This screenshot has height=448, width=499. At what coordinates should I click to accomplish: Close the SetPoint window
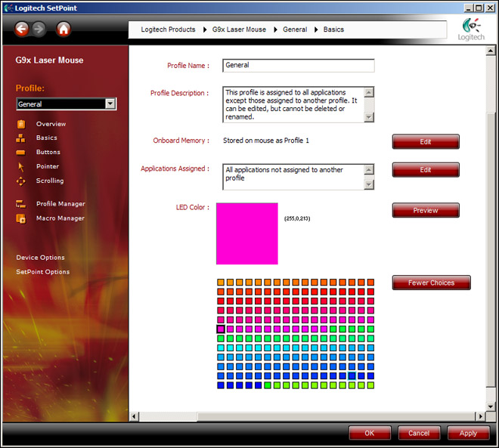click(x=490, y=8)
